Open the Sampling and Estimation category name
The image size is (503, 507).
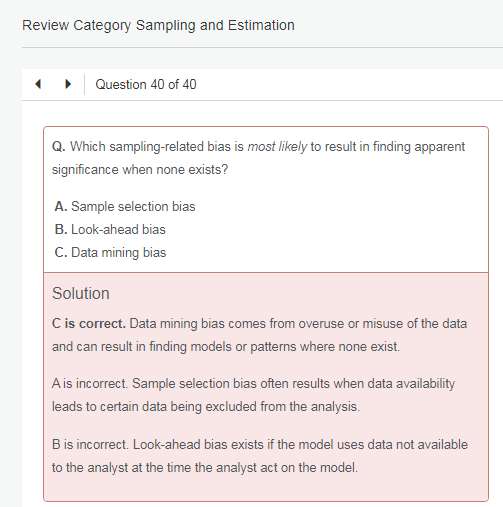coord(215,26)
